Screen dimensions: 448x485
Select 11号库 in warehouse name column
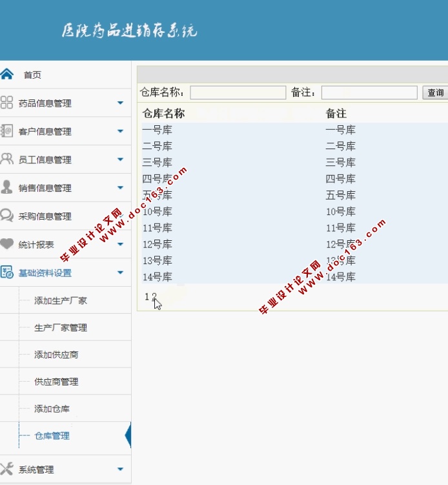[157, 228]
